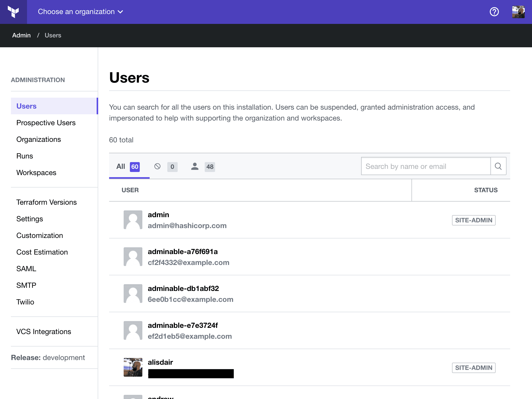This screenshot has width=532, height=399.
Task: Click the user avatar profile icon
Action: click(518, 11)
